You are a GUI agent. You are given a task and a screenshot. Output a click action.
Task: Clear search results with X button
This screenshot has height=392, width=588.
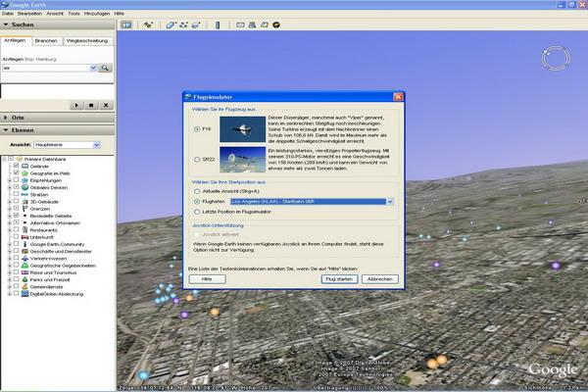pyautogui.click(x=106, y=106)
